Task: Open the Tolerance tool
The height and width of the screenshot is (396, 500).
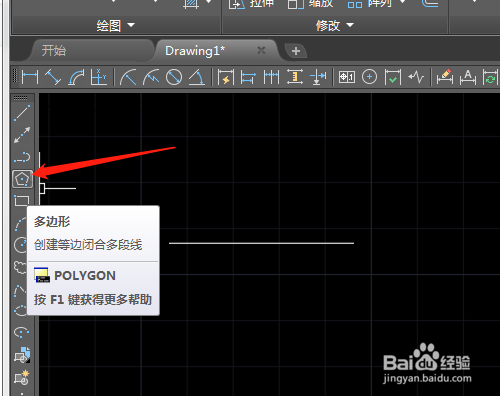Action: point(347,77)
